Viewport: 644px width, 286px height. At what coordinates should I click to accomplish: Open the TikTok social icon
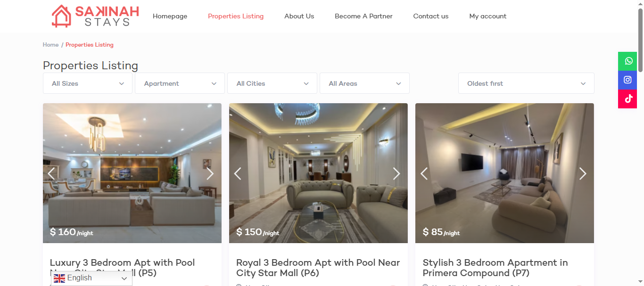pyautogui.click(x=627, y=99)
